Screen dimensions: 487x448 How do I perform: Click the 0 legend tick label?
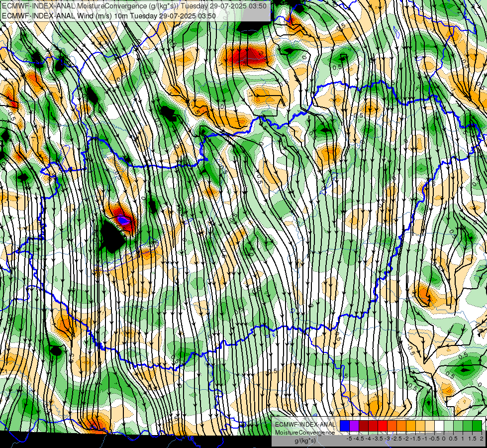point(444,439)
